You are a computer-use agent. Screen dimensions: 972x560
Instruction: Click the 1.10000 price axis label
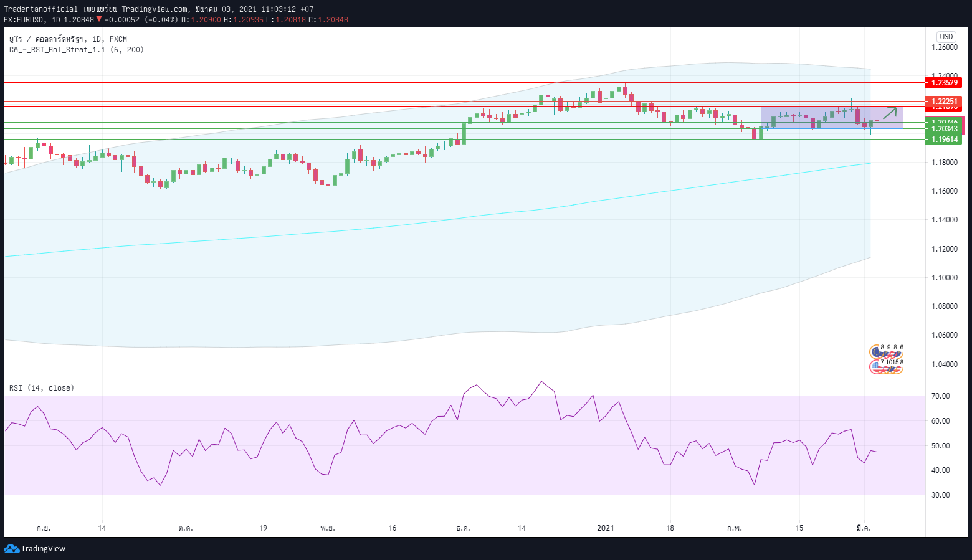click(945, 278)
